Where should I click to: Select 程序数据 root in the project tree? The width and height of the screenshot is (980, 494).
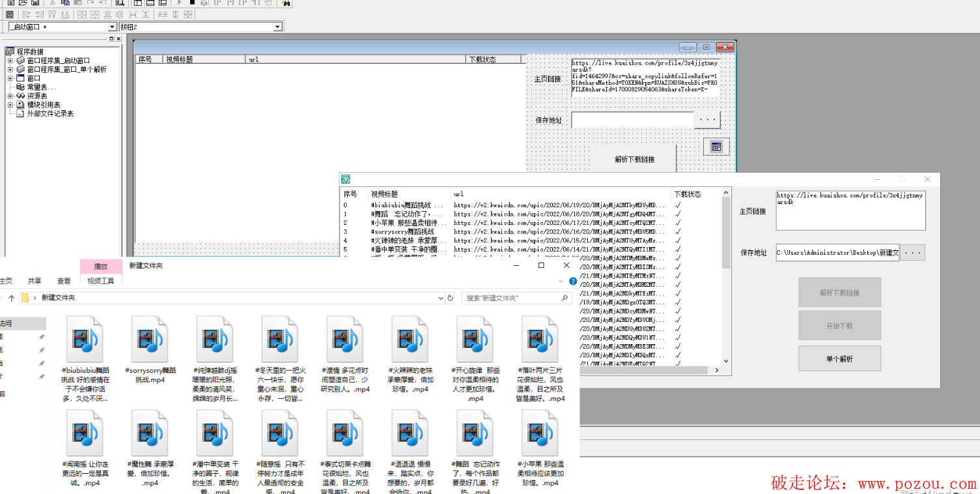click(x=30, y=51)
